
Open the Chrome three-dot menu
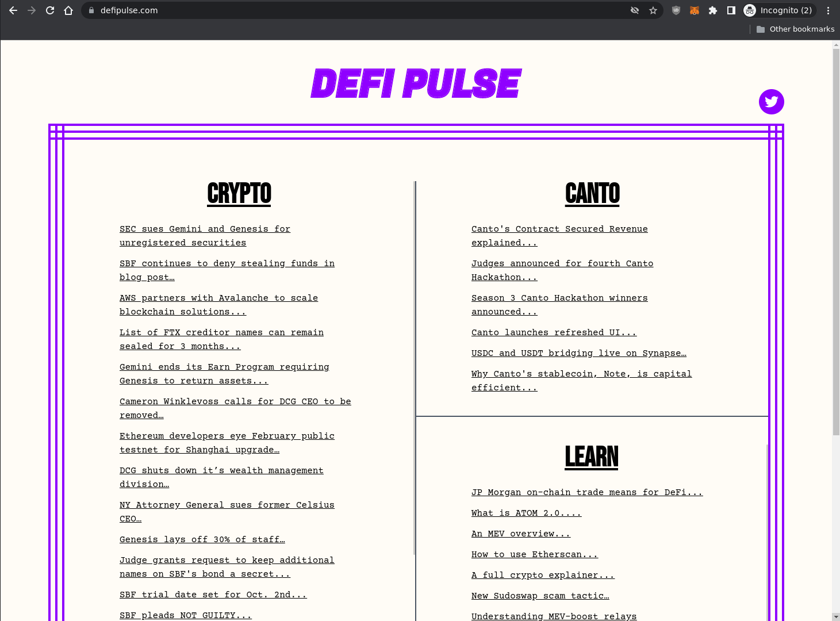point(827,10)
